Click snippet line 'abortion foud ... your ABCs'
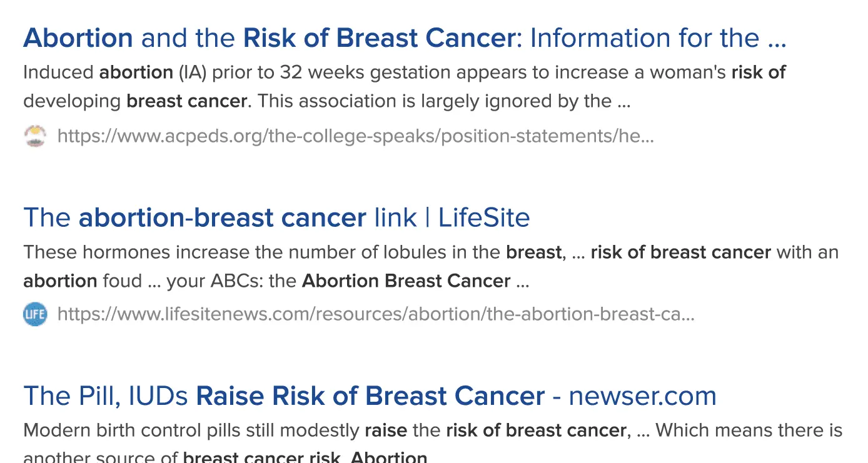This screenshot has height=463, width=868. [x=275, y=281]
